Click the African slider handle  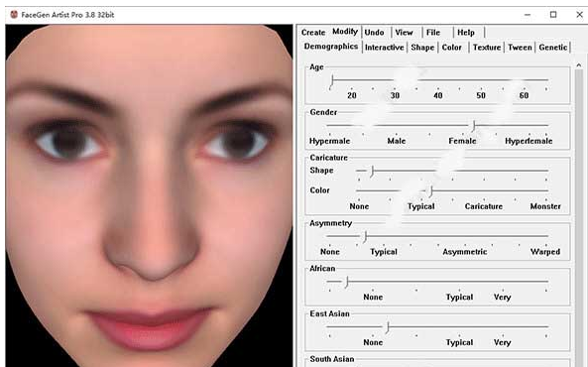pos(347,282)
